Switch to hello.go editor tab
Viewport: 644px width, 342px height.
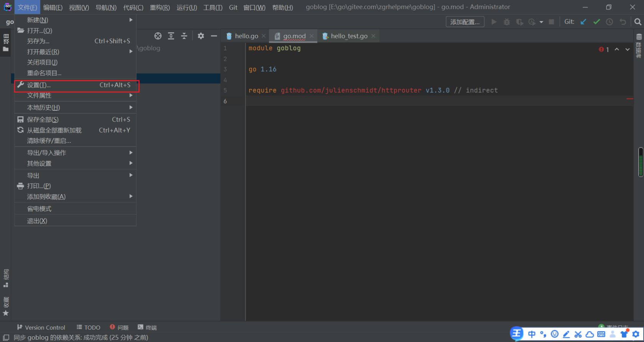point(246,36)
